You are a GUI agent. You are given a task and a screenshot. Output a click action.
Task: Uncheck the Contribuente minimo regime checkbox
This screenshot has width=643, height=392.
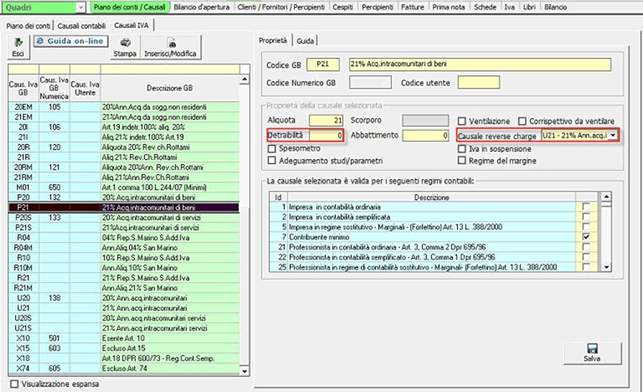click(x=586, y=237)
